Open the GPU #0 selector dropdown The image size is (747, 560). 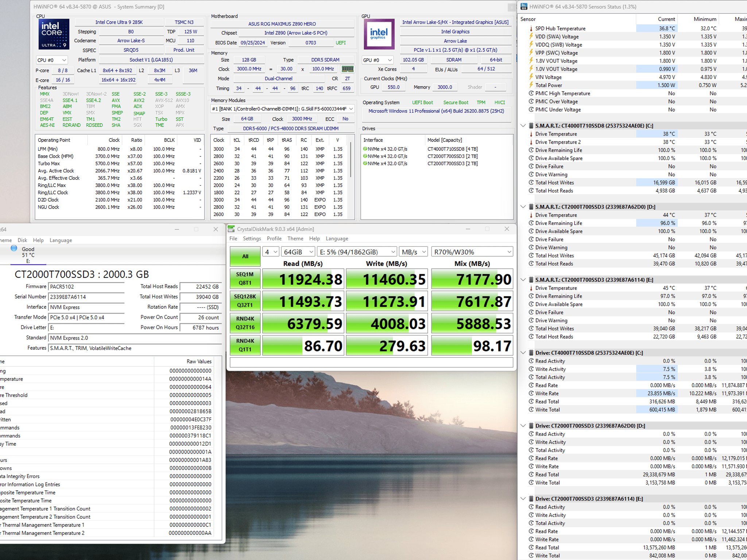click(x=377, y=60)
